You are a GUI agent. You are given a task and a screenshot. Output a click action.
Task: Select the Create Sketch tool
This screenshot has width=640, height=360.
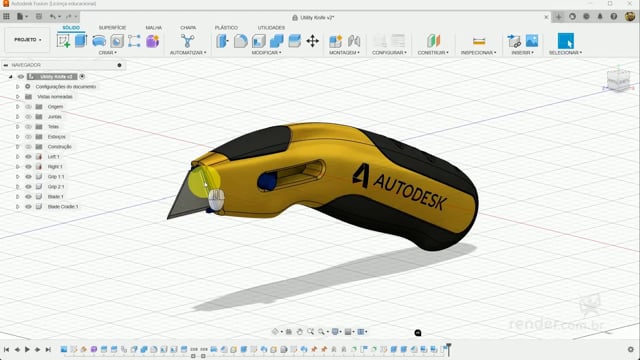(63, 41)
